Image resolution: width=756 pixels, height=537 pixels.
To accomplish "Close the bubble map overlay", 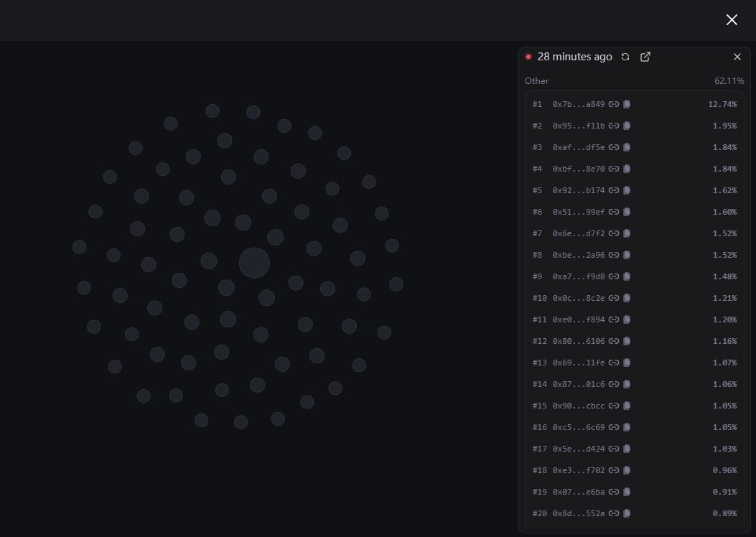I will click(732, 20).
